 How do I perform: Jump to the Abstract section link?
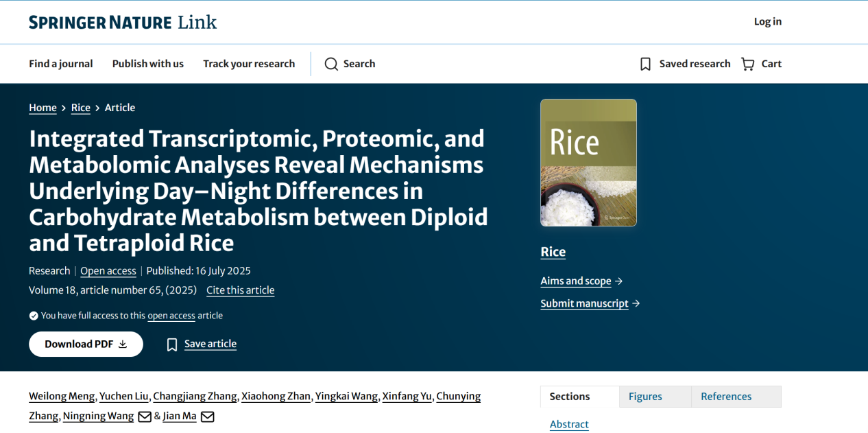pyautogui.click(x=569, y=425)
